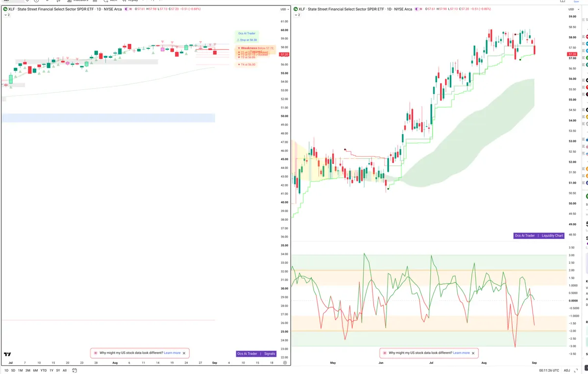Open USD currency dropdown in left chart

tap(284, 9)
